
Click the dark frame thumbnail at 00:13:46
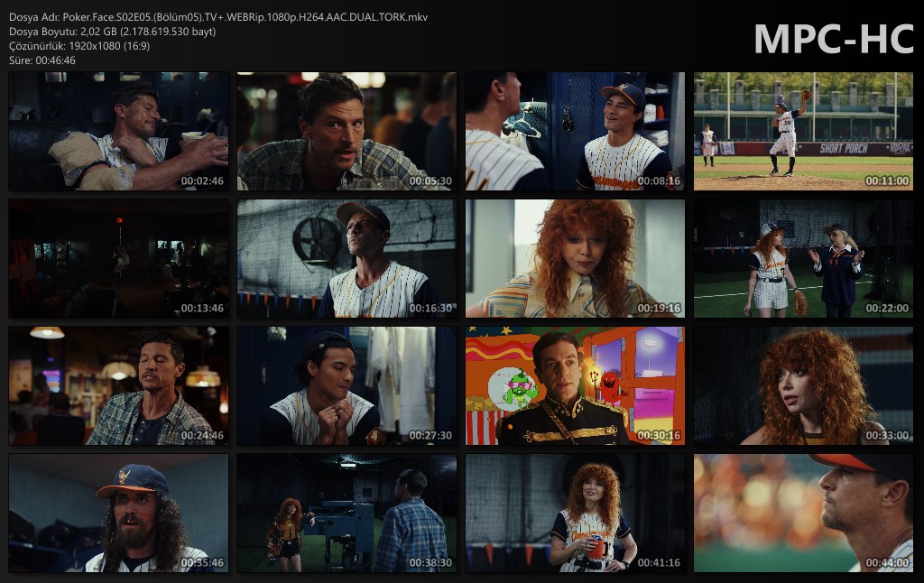118,259
